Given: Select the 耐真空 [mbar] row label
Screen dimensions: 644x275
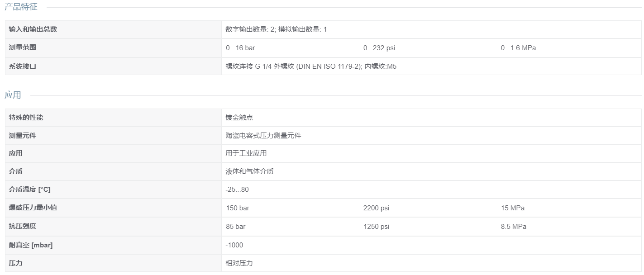Looking at the screenshot, I should (x=31, y=245).
